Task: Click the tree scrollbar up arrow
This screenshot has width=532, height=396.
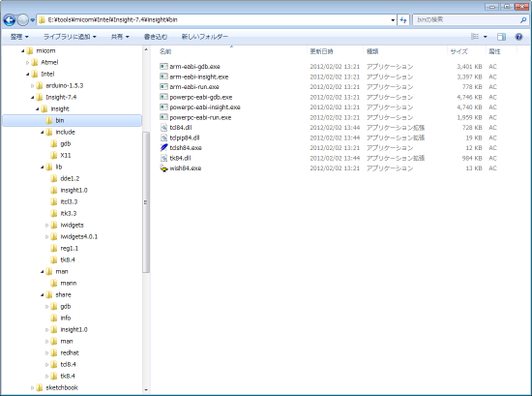Action: tap(146, 50)
